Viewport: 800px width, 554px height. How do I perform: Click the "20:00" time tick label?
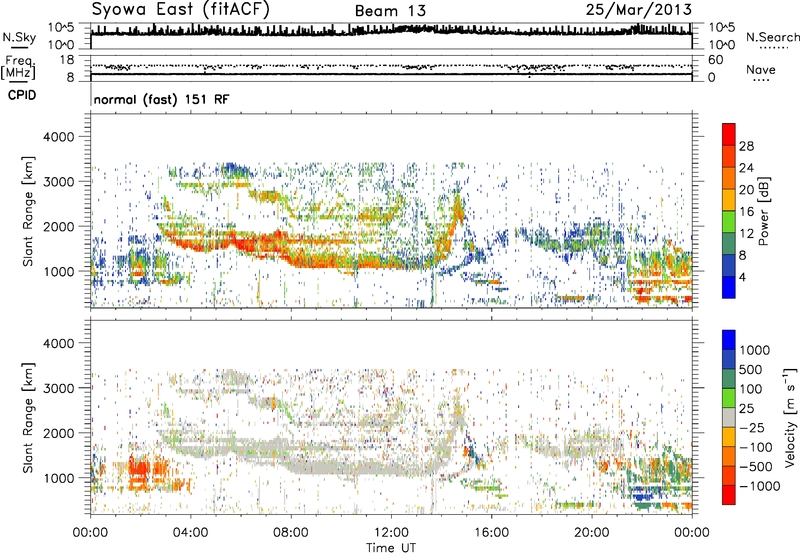591,533
